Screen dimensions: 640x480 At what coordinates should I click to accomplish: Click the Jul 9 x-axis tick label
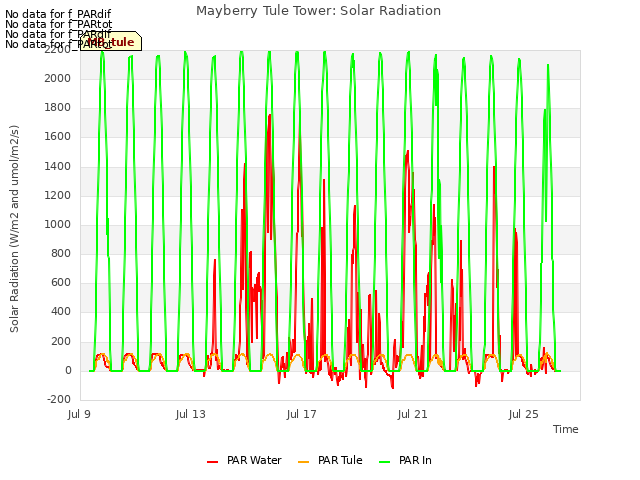pyautogui.click(x=79, y=414)
